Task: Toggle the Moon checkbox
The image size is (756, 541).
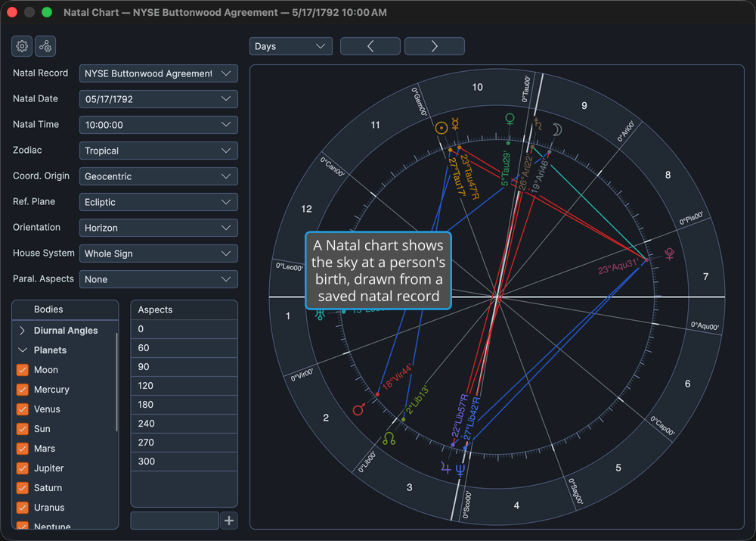Action: coord(22,370)
